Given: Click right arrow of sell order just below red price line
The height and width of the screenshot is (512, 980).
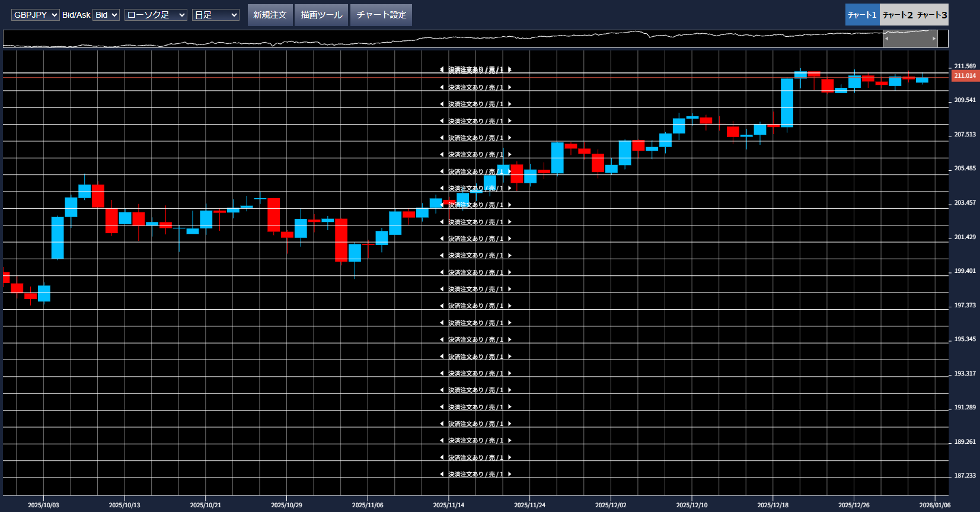Looking at the screenshot, I should 509,87.
